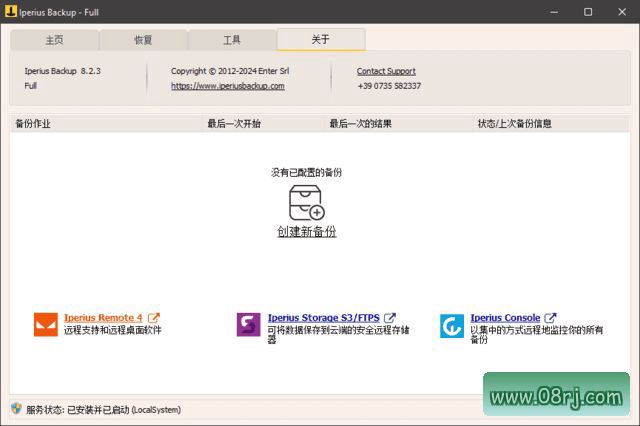Switch to the 恢复 tab
This screenshot has width=640, height=426.
click(x=143, y=40)
